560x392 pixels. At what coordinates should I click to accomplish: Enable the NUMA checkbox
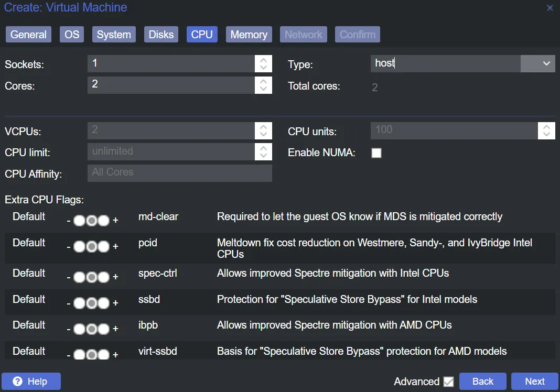(x=376, y=153)
